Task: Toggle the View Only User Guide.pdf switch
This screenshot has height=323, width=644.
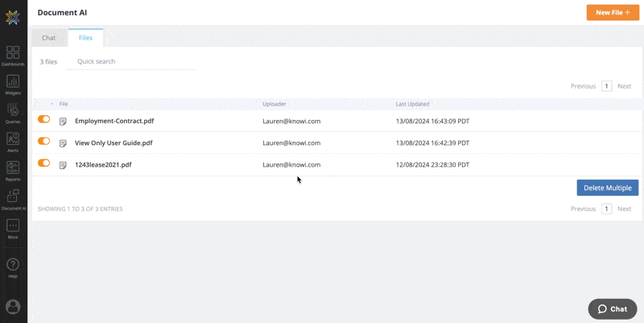Action: click(43, 141)
